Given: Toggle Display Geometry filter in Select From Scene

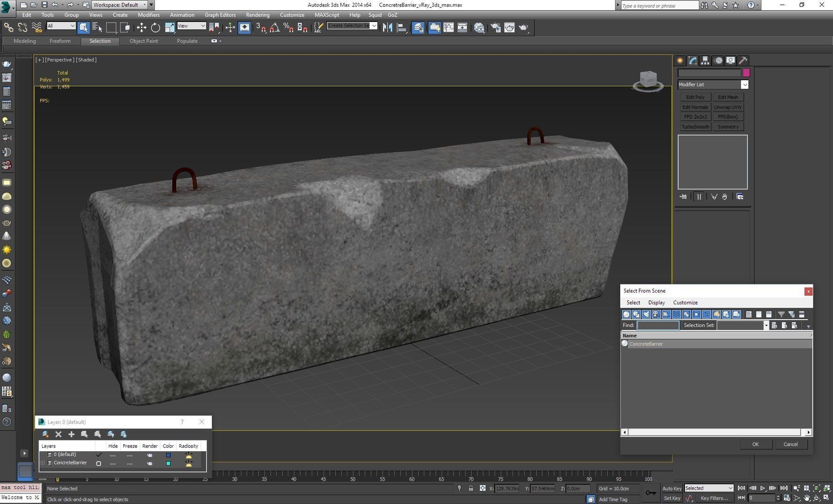Looking at the screenshot, I should [626, 315].
